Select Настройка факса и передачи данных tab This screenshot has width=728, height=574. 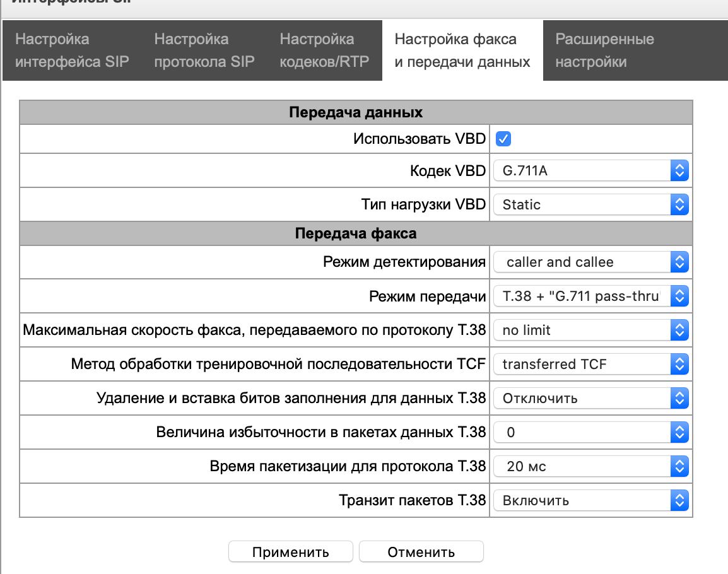point(462,50)
